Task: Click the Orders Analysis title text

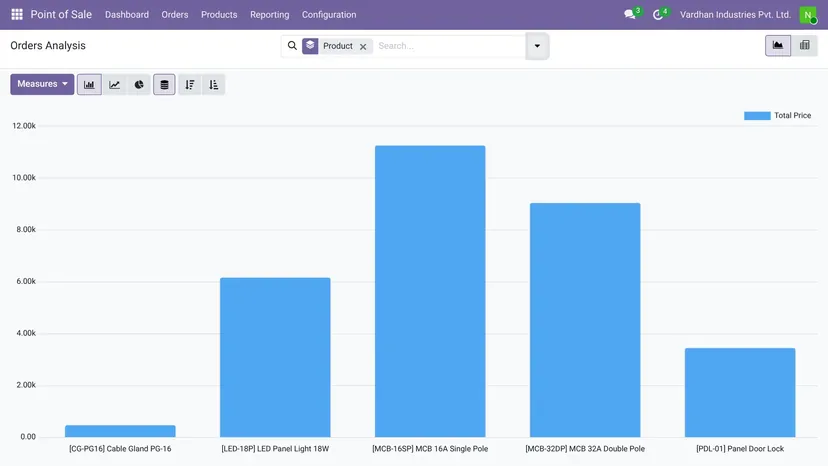Action: (x=48, y=45)
